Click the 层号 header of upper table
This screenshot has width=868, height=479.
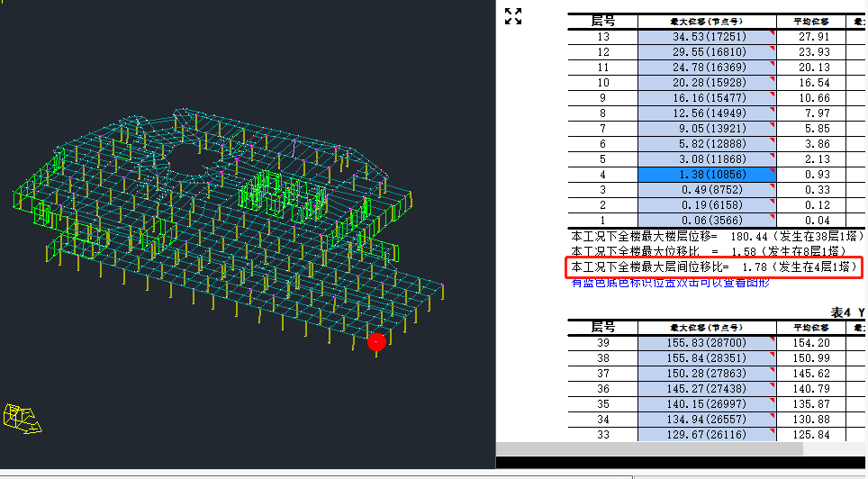(602, 21)
